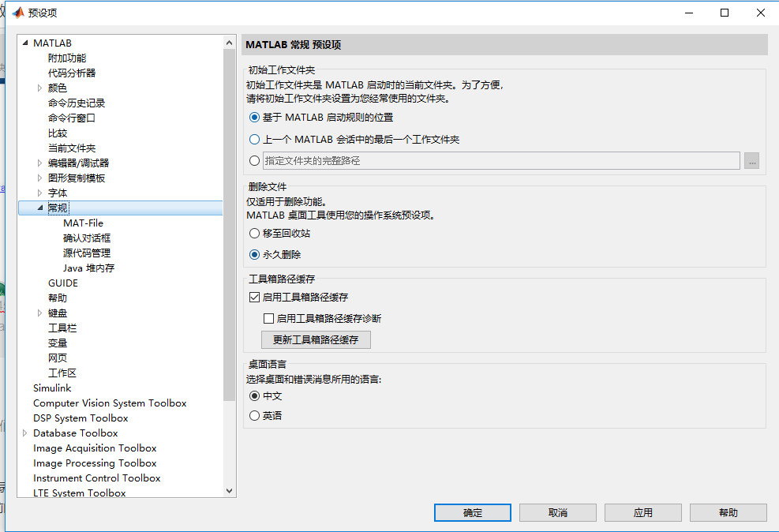The height and width of the screenshot is (532, 779).
Task: Select Computer Vision System Toolbox item
Action: point(110,403)
